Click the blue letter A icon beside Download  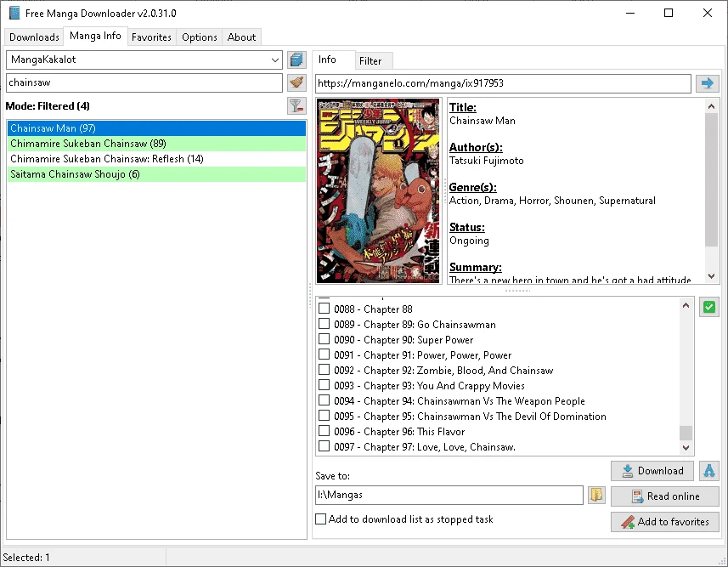[x=709, y=471]
